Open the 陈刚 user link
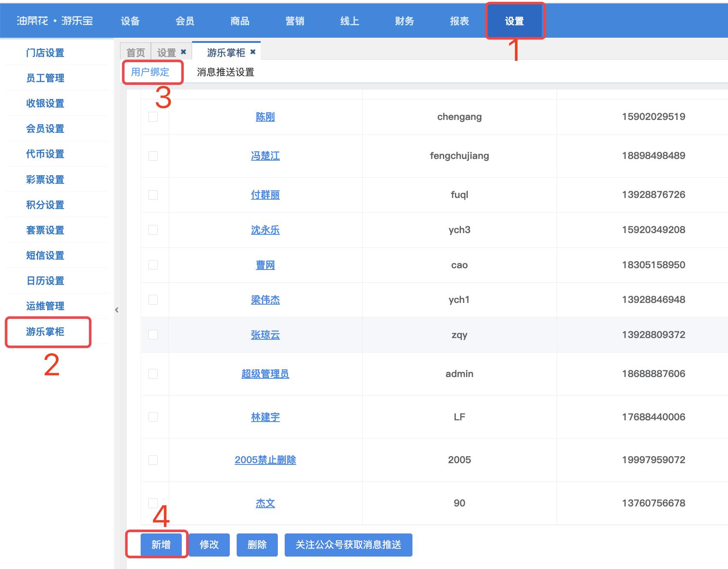Image resolution: width=728 pixels, height=569 pixels. click(265, 117)
